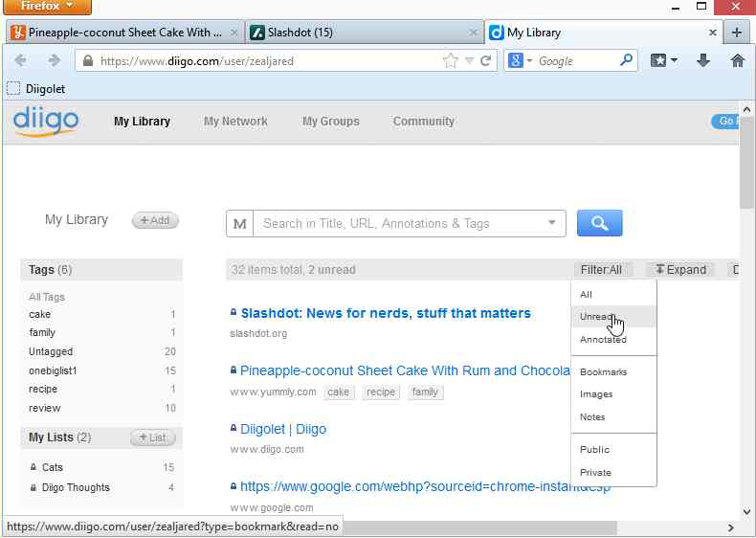Viewport: 756px width, 538px height.
Task: Open the search box dropdown arrow
Action: pyautogui.click(x=551, y=223)
